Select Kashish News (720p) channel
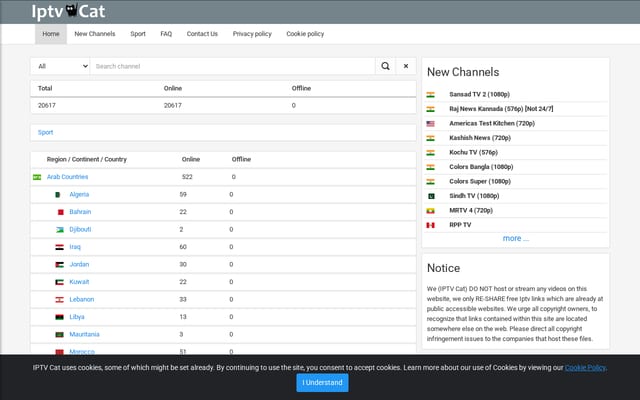This screenshot has width=640, height=400. coord(480,138)
